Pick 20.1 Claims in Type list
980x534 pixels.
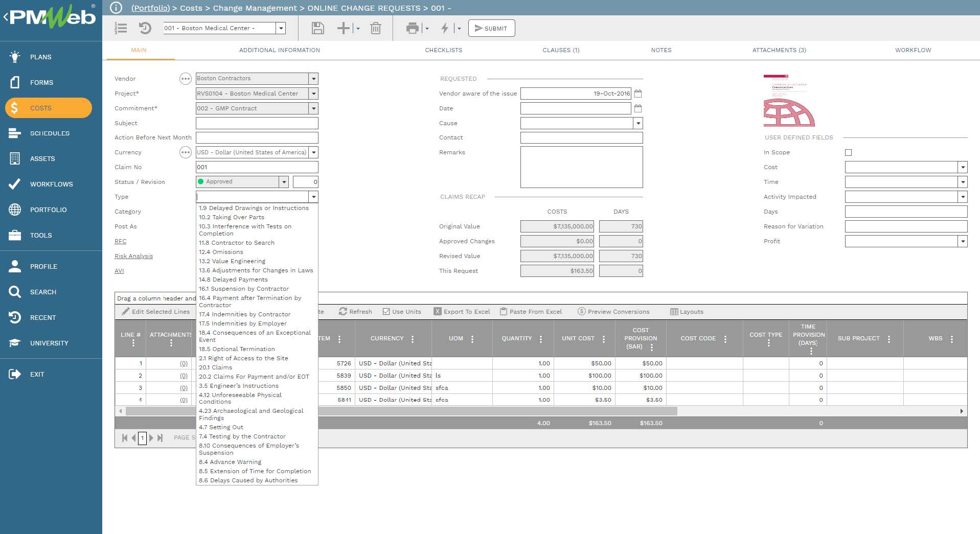(257, 367)
